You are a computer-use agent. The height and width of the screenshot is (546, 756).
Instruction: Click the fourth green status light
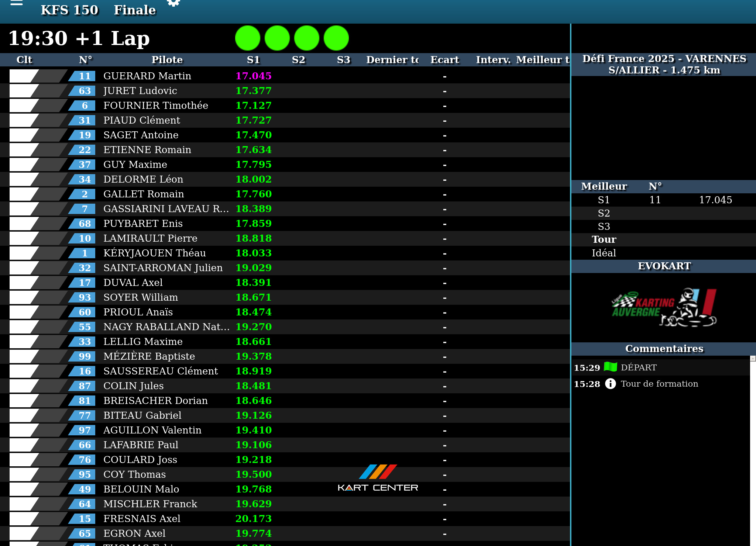336,38
